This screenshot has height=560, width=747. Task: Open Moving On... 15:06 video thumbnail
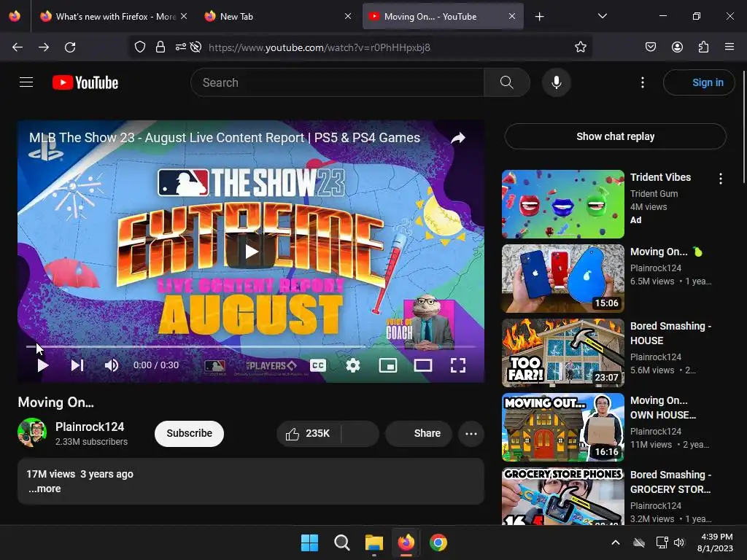(562, 279)
